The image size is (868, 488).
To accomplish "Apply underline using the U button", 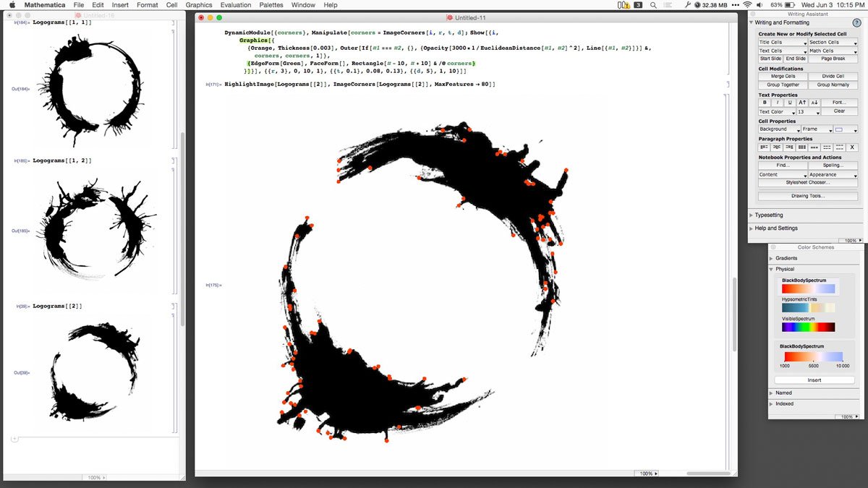I will [789, 103].
